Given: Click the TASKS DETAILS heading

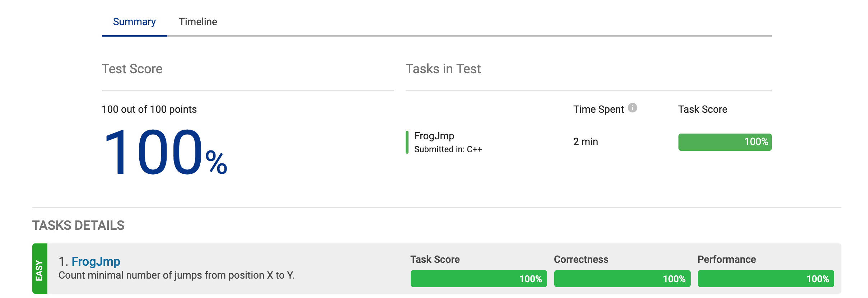Looking at the screenshot, I should (78, 225).
